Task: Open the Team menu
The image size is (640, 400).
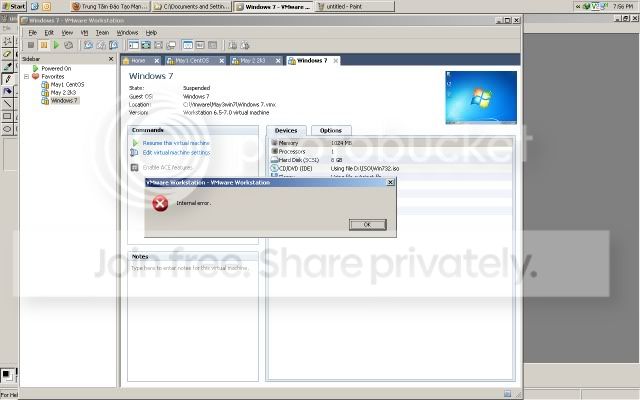Action: (x=102, y=33)
